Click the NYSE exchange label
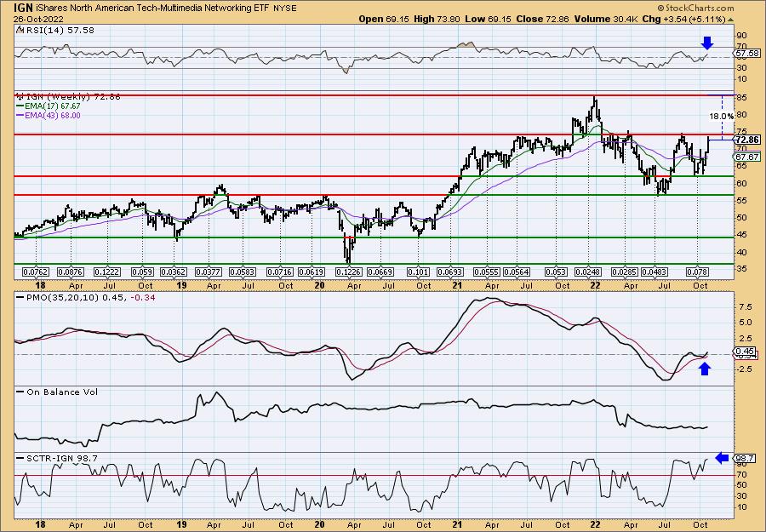Image resolution: width=766 pixels, height=532 pixels. (285, 9)
